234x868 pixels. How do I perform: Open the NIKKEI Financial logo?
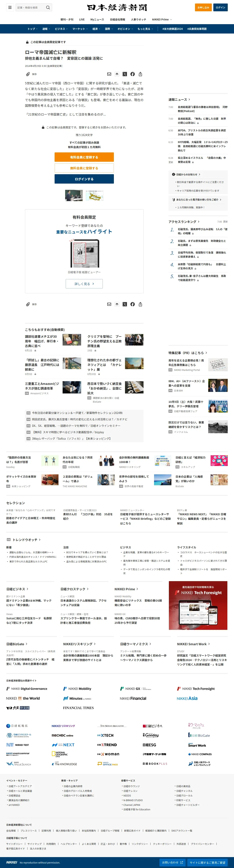[x=133, y=698]
